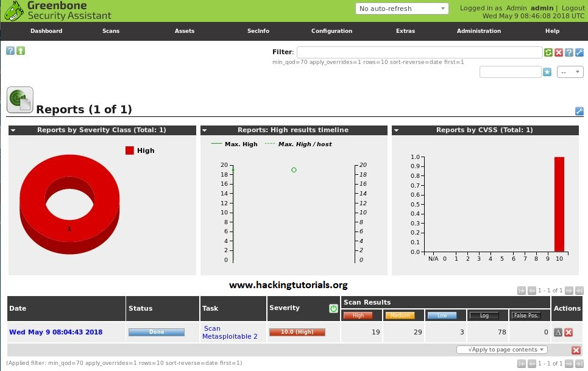The height and width of the screenshot is (371, 588).
Task: Sort table by Status column header
Action: (141, 308)
